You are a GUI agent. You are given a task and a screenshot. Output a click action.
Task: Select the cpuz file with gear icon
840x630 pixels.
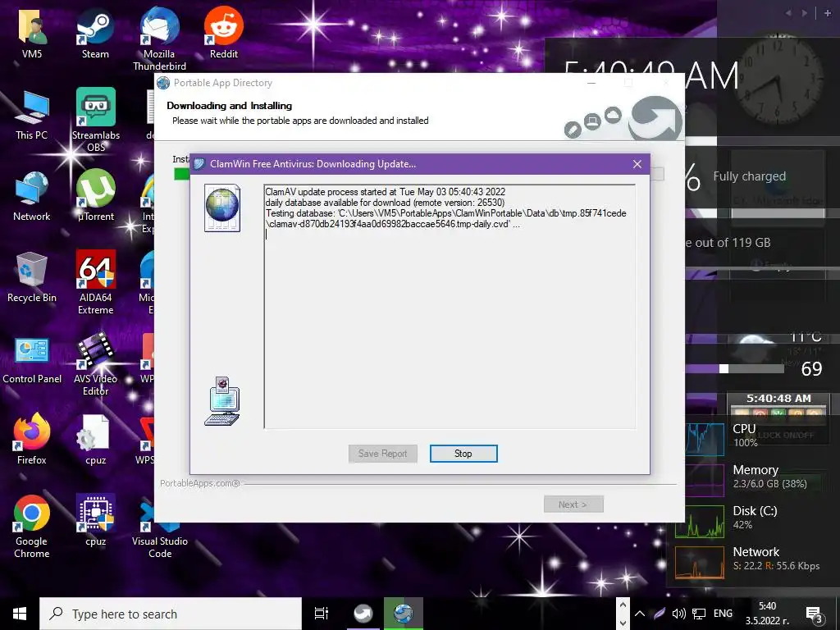click(x=95, y=441)
